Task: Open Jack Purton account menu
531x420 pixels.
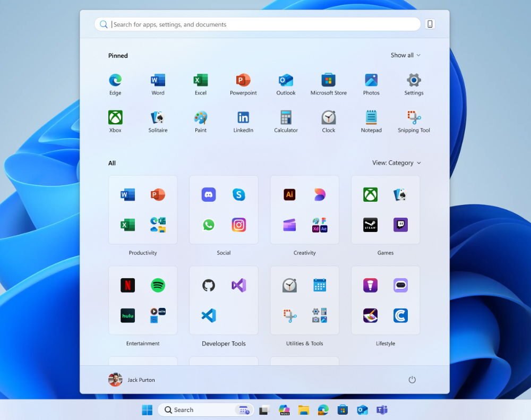Action: click(x=131, y=380)
